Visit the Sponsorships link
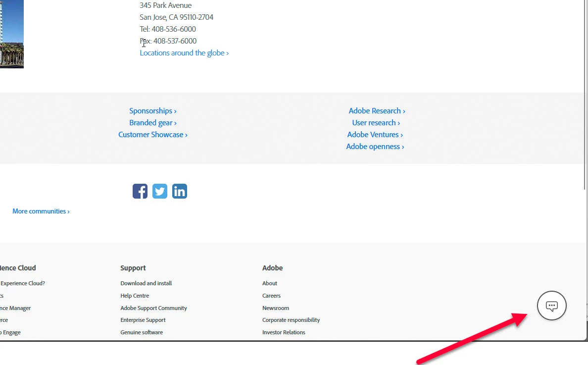 152,110
